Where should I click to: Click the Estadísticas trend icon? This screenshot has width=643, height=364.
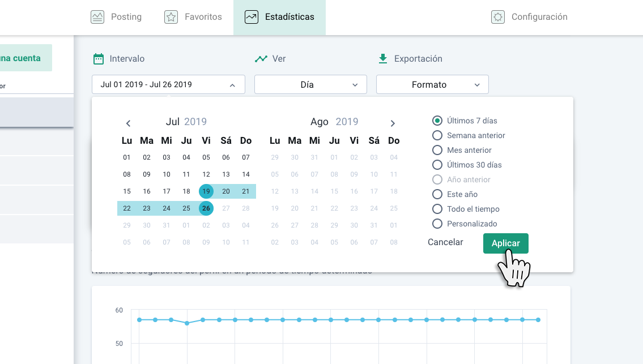(x=252, y=17)
